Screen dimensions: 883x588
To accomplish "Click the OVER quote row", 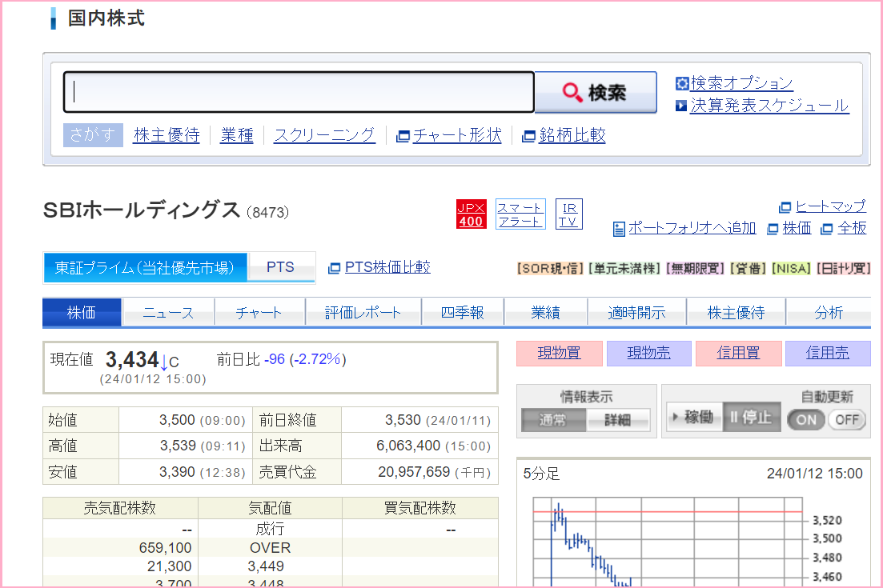I will coord(271,547).
